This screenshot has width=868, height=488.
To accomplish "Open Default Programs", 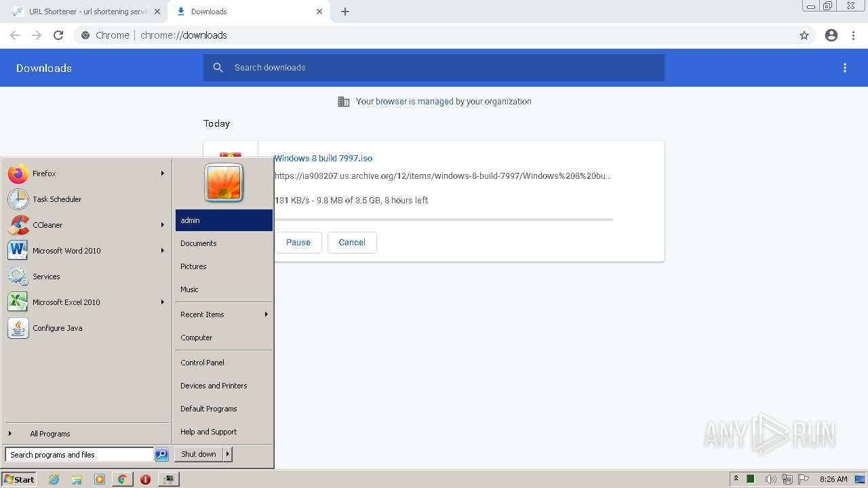I will coord(224,409).
